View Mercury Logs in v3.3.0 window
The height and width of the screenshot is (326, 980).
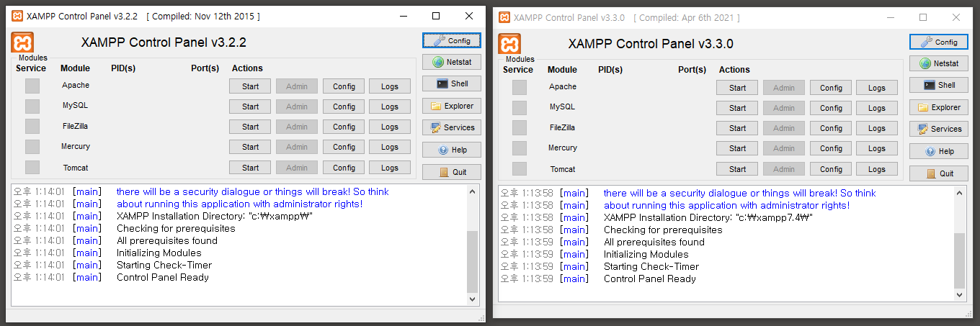pyautogui.click(x=877, y=148)
